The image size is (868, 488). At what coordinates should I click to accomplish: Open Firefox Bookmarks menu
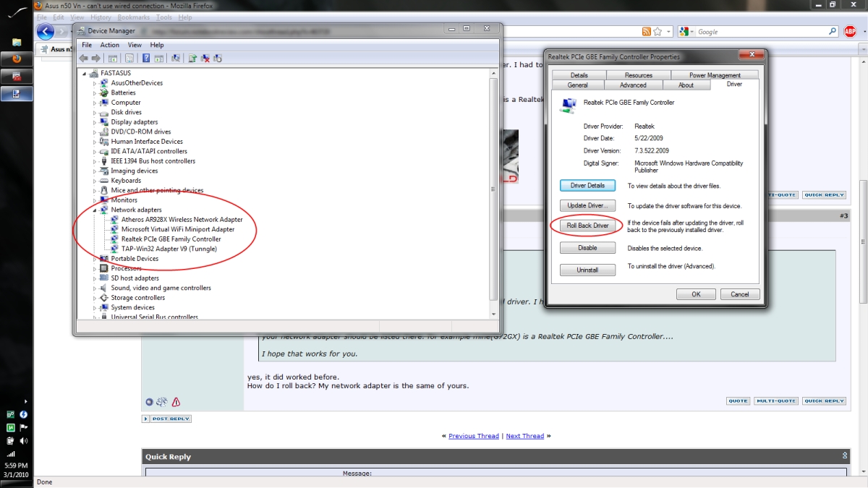[x=134, y=17]
